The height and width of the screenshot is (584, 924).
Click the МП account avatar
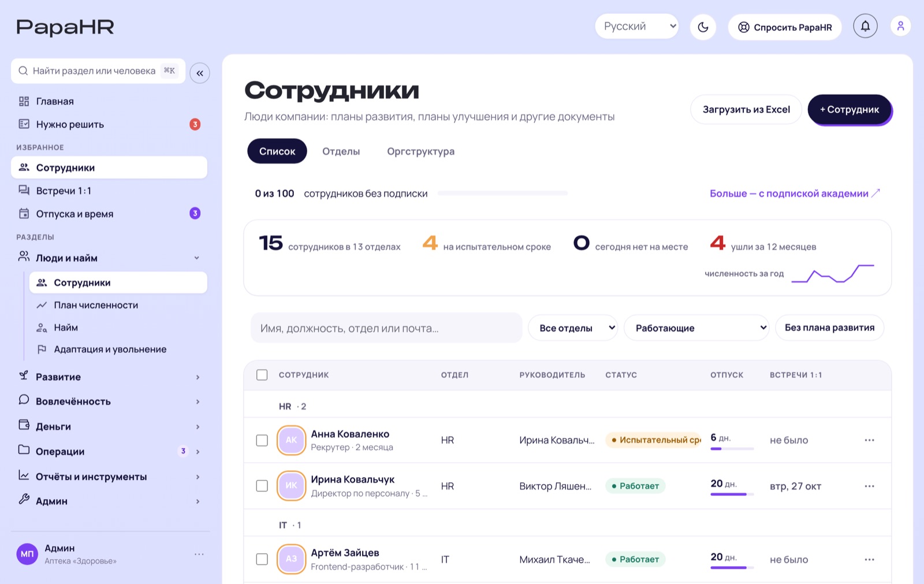coord(27,554)
